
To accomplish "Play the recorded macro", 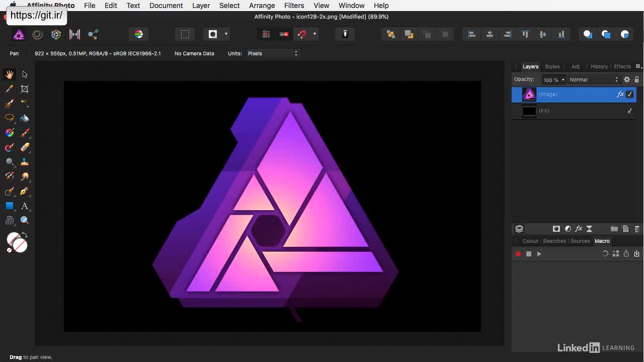I will (539, 254).
